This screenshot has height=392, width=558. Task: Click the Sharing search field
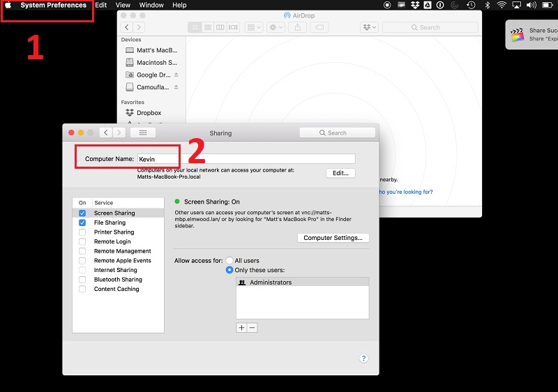pos(338,133)
